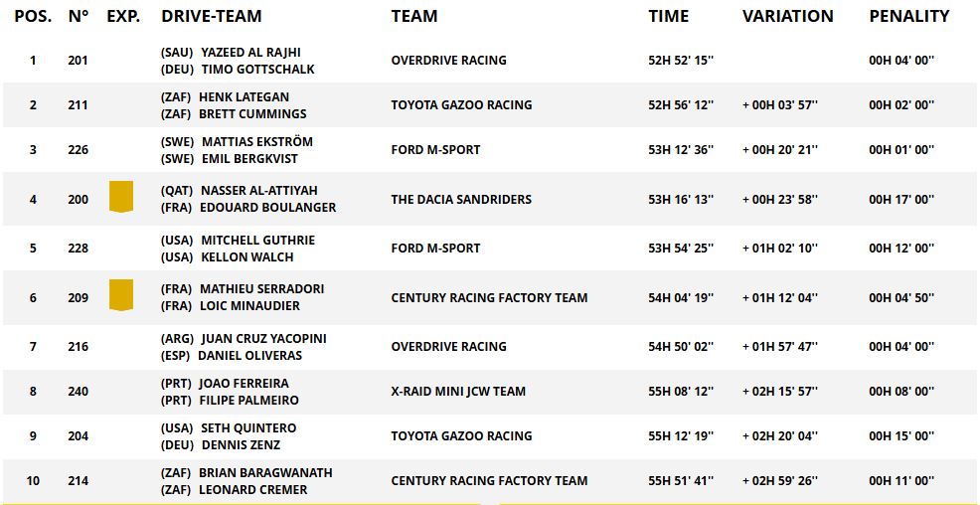Screen dimensions: 980x505
Task: Open driver Yazeed Al Rajhi's entry
Action: (250, 52)
